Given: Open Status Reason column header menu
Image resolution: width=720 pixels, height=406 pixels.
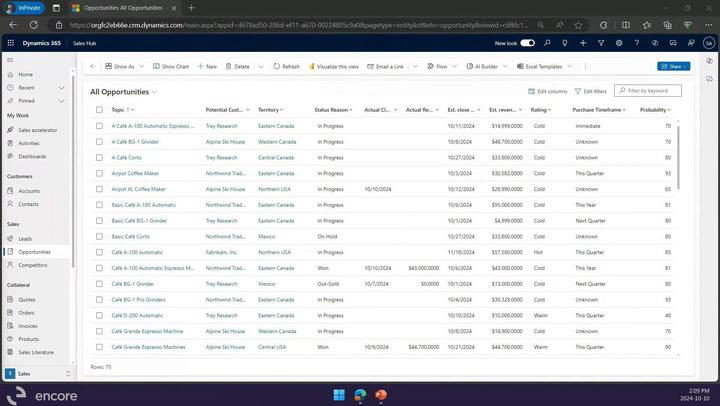Looking at the screenshot, I should click(333, 110).
